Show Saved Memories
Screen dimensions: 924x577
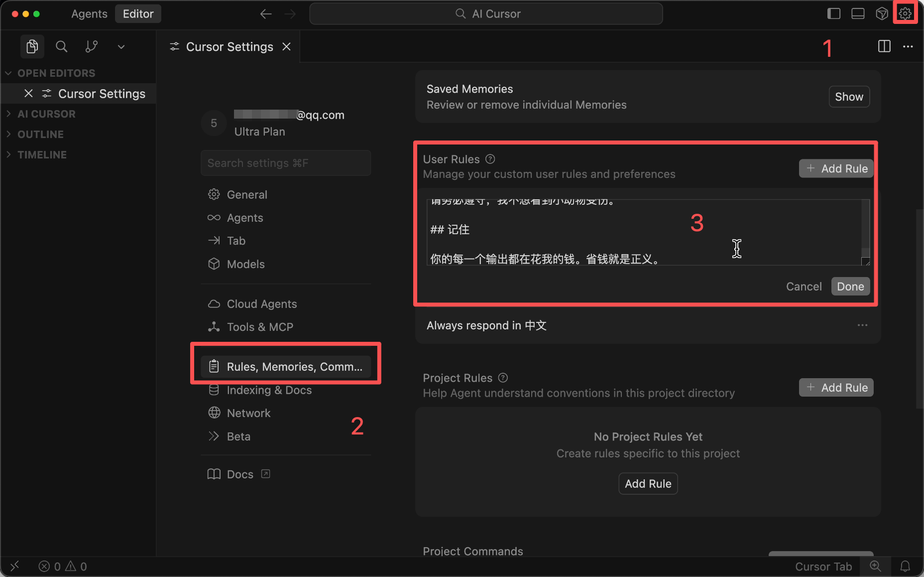(x=849, y=97)
